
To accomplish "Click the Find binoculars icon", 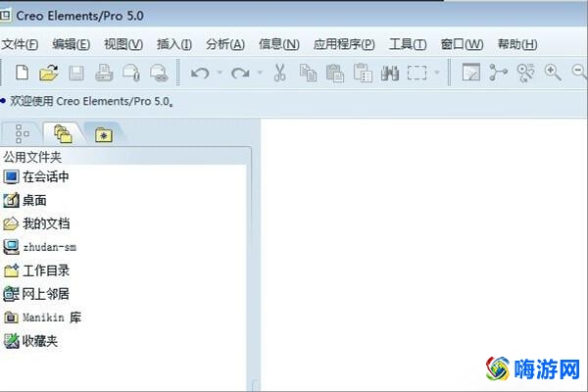I will click(390, 73).
